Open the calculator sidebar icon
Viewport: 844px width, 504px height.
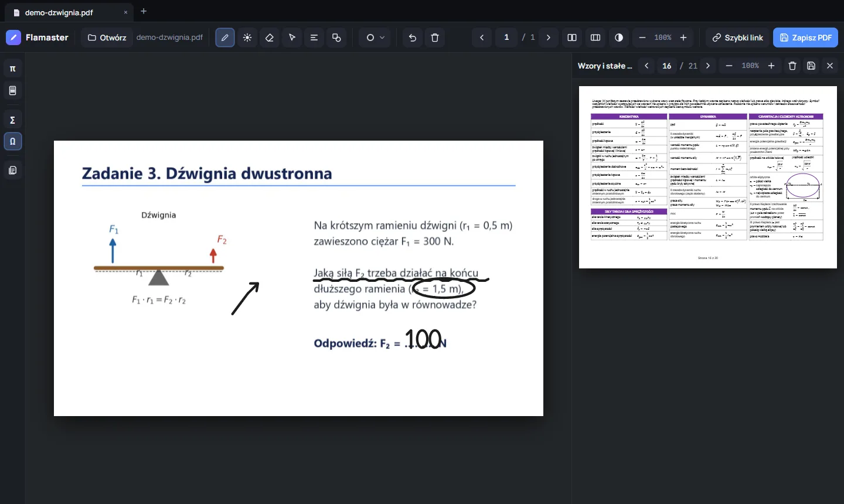[x=13, y=91]
